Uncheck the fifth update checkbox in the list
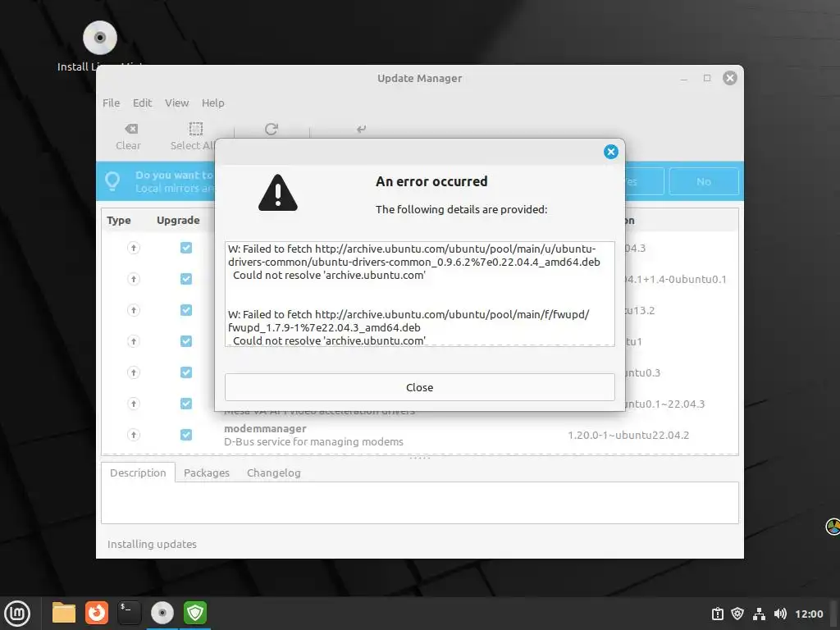The width and height of the screenshot is (840, 630). click(x=186, y=372)
